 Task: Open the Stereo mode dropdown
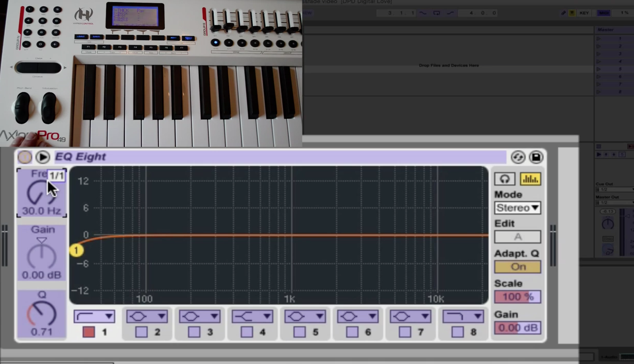[x=518, y=208]
